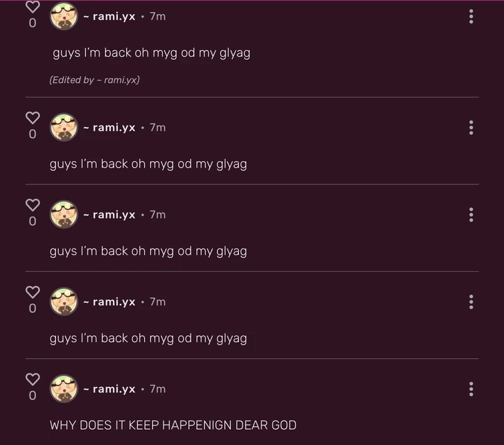
Task: Open the three-dot options on the fourth comment
Action: tap(471, 302)
